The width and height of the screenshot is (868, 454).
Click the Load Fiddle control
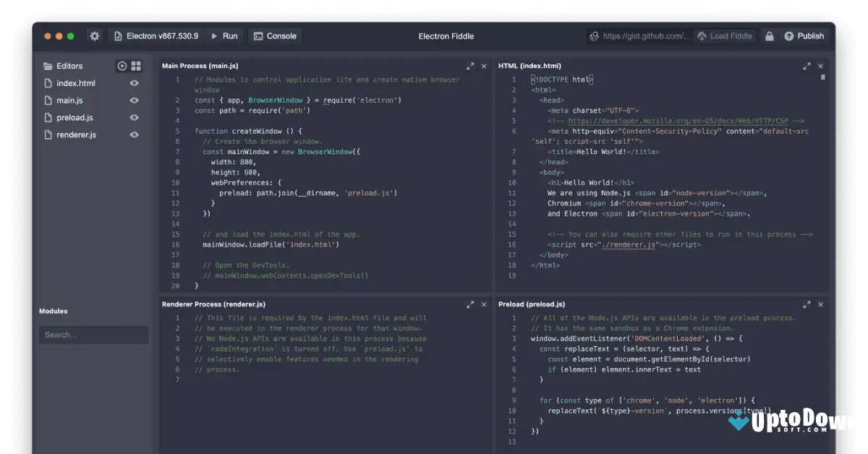725,35
